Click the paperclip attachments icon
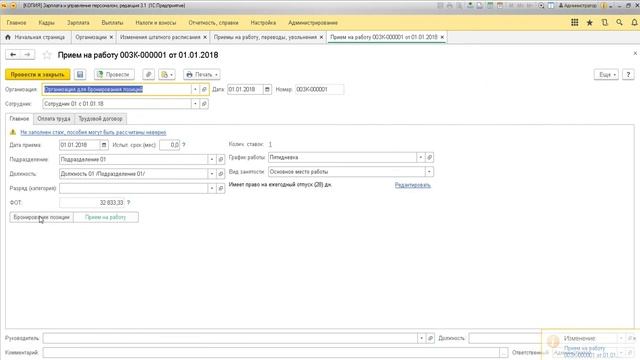The height and width of the screenshot is (360, 640). coord(149,75)
